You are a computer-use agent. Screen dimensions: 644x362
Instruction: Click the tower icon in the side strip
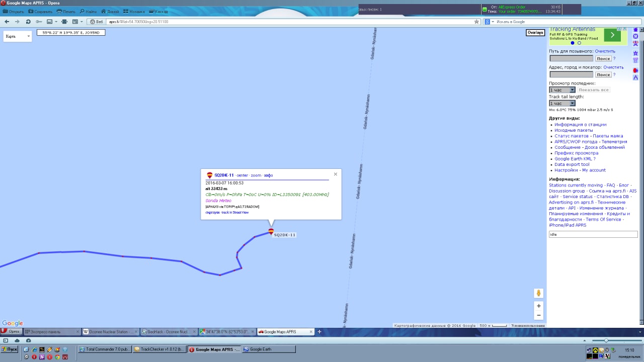point(635,60)
